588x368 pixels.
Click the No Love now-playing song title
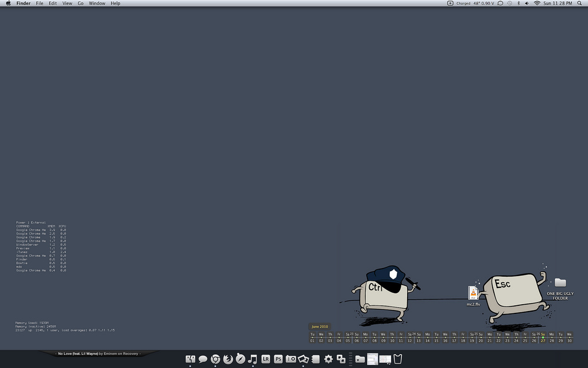(78, 354)
